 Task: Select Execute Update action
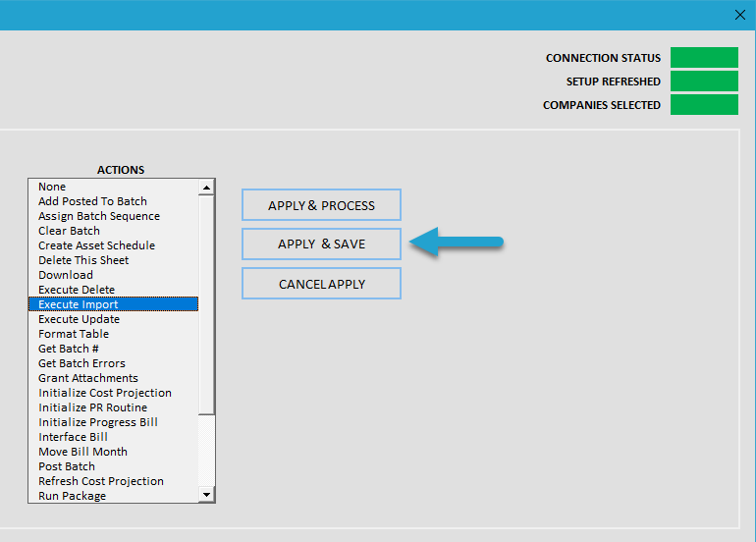tap(113, 319)
